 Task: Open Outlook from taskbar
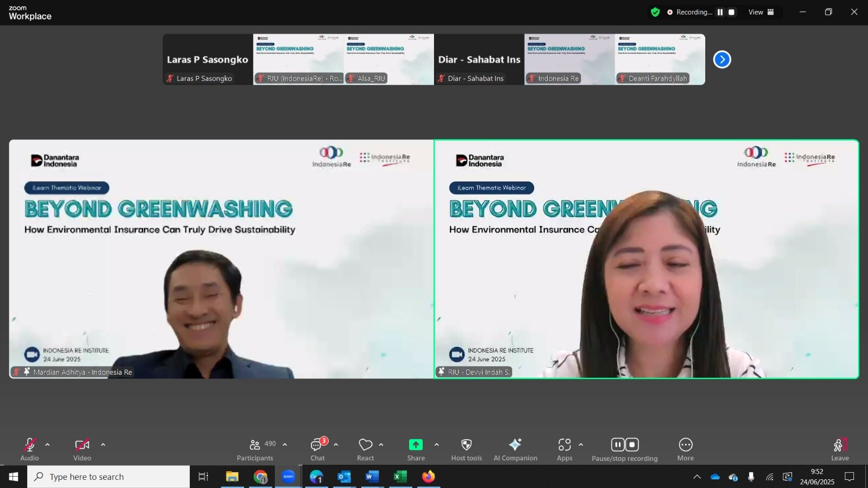[344, 477]
